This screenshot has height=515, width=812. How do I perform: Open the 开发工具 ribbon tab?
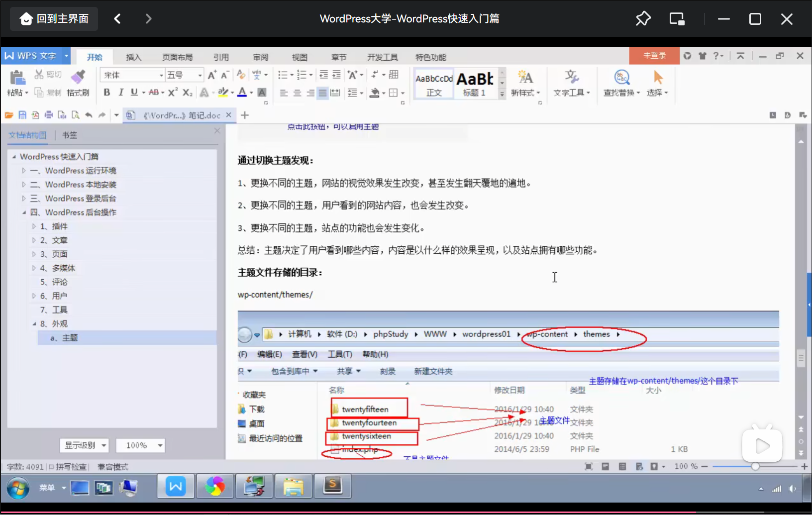[x=383, y=57]
